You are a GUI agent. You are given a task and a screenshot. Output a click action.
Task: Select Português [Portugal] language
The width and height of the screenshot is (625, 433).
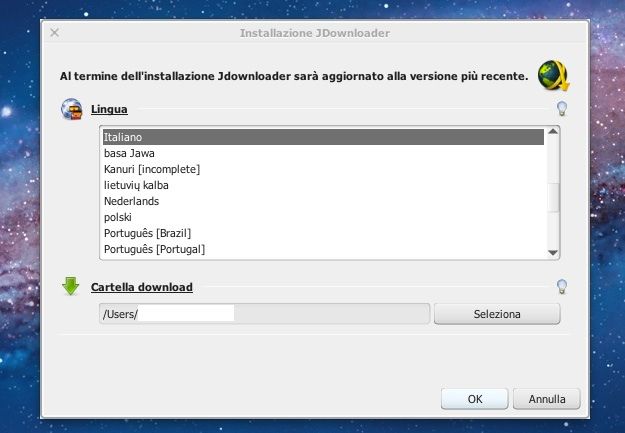323,249
